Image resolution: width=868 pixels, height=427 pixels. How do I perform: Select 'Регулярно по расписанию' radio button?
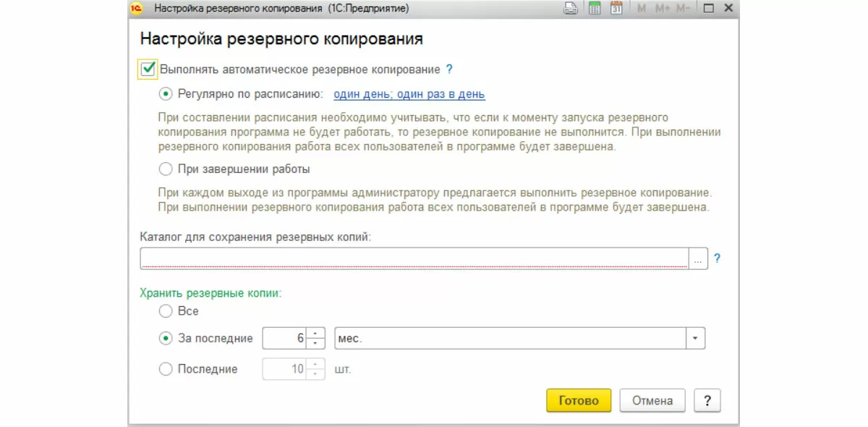point(166,93)
